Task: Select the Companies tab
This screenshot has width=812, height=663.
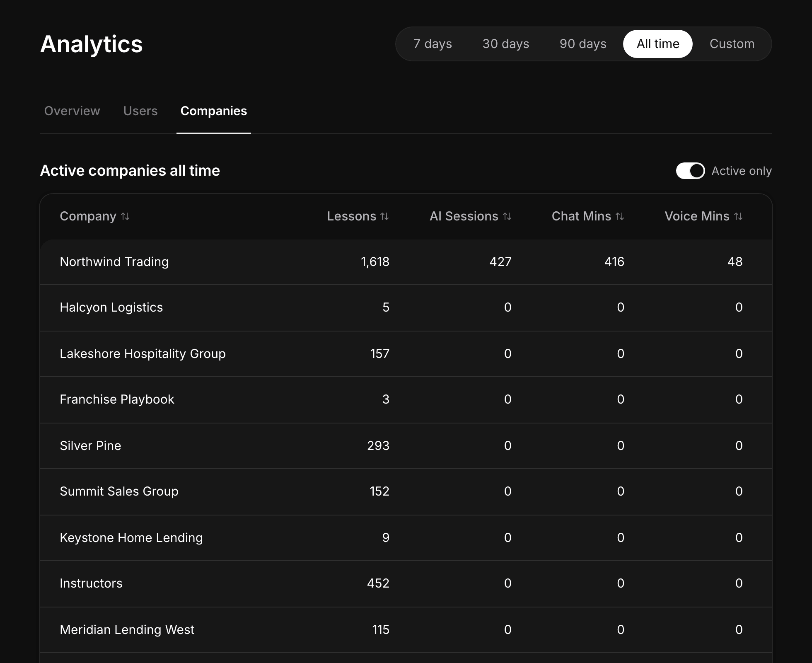Action: click(214, 111)
